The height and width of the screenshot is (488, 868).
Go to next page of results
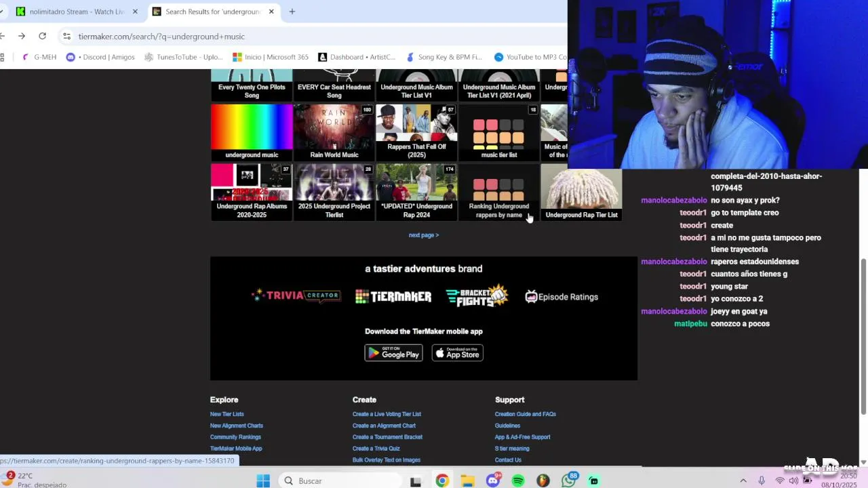(424, 235)
